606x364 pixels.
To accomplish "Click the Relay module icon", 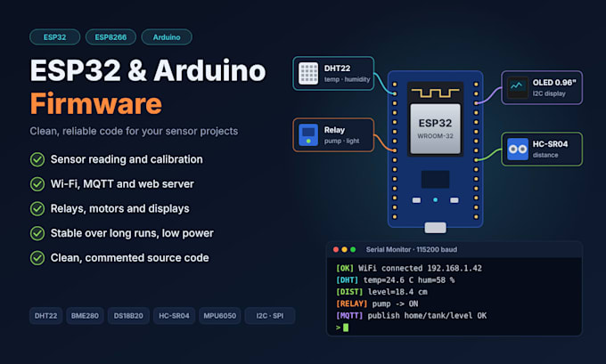I will pyautogui.click(x=308, y=134).
